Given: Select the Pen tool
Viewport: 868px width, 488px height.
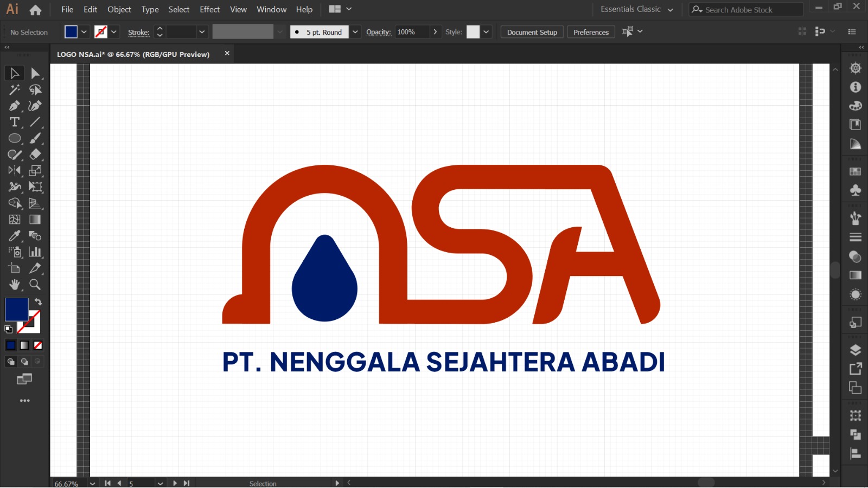Looking at the screenshot, I should point(15,106).
